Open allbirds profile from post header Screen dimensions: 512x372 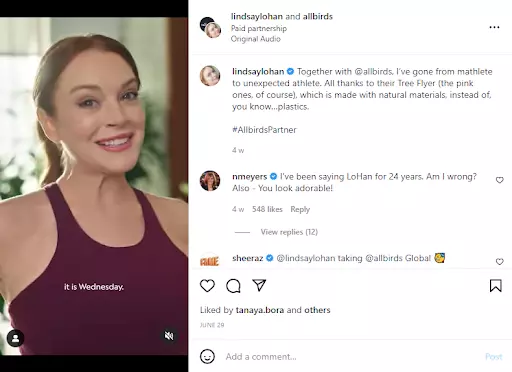pos(317,16)
